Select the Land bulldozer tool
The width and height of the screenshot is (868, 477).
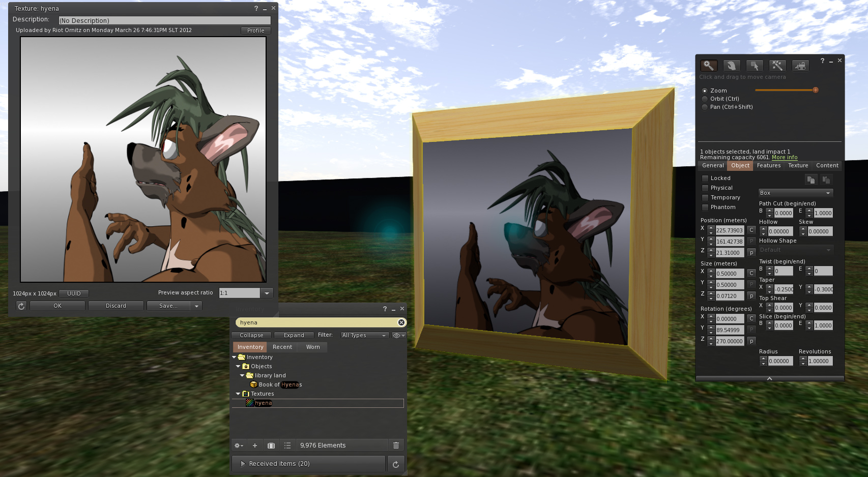click(x=800, y=66)
